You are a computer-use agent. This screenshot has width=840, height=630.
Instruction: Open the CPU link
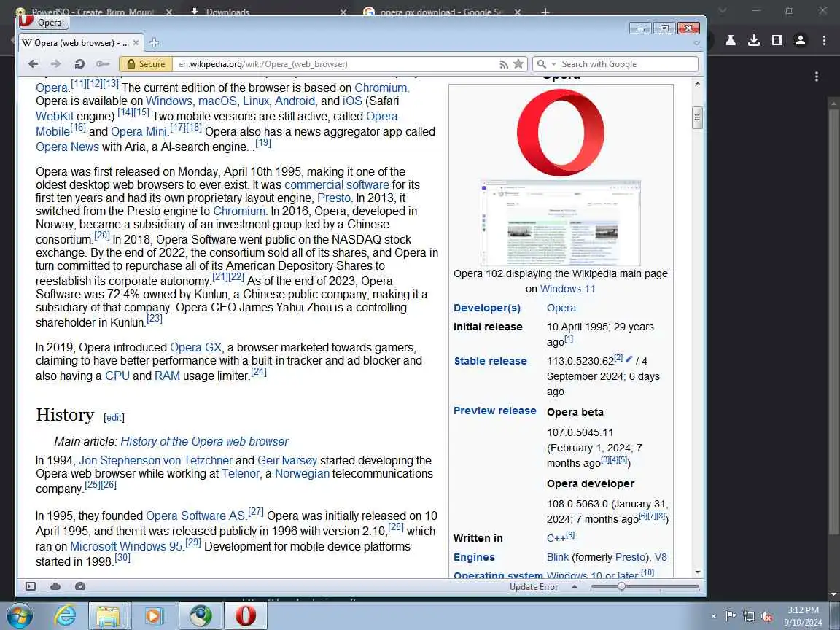pyautogui.click(x=117, y=376)
